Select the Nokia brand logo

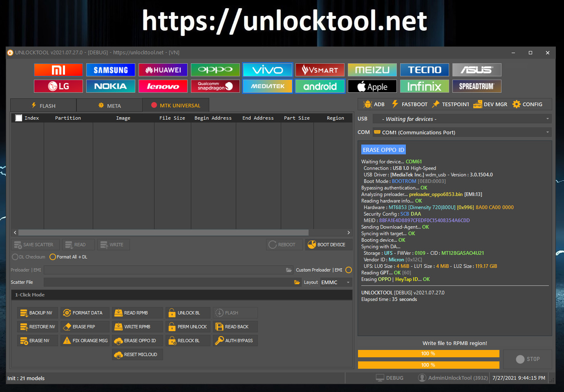(111, 86)
